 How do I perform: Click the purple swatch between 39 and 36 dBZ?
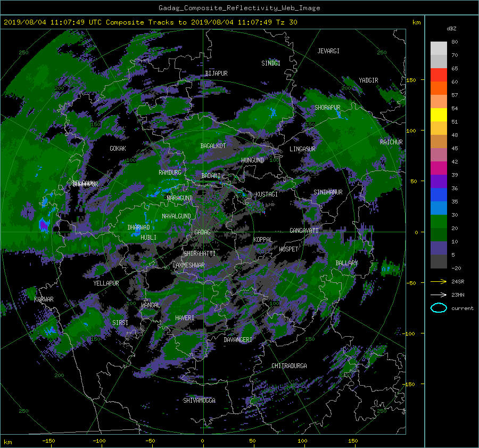(439, 181)
